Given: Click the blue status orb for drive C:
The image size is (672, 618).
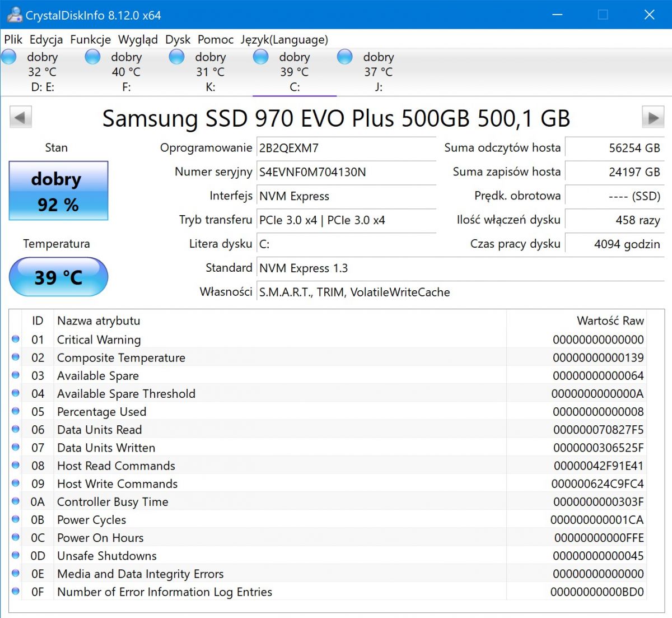Looking at the screenshot, I should coord(261,57).
